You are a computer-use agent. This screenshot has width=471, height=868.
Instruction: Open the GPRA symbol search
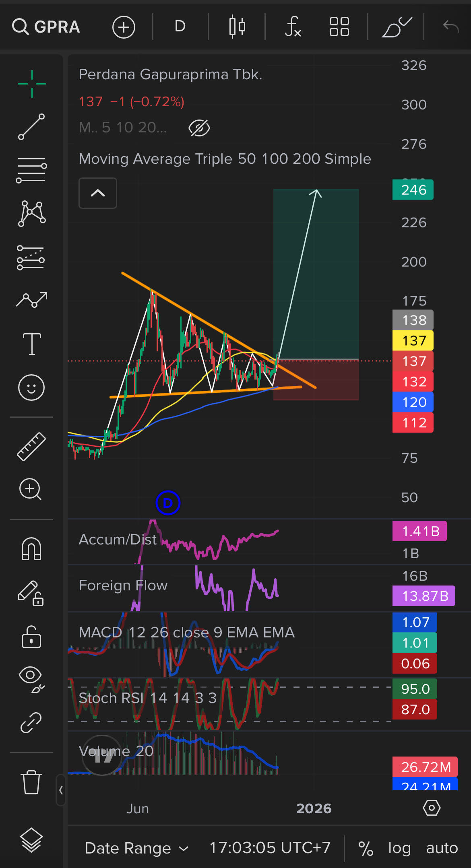46,27
